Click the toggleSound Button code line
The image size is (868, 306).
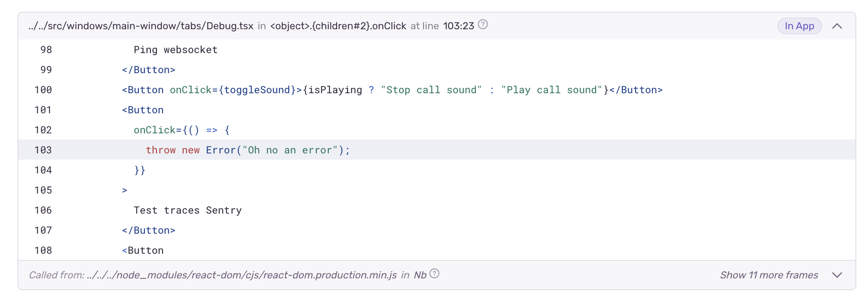coord(392,90)
